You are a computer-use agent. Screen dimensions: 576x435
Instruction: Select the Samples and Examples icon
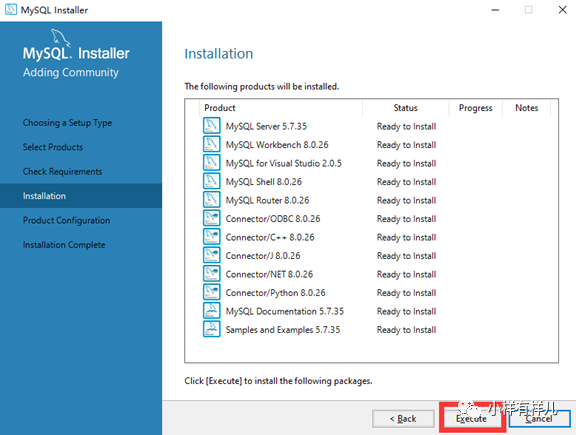(x=212, y=329)
